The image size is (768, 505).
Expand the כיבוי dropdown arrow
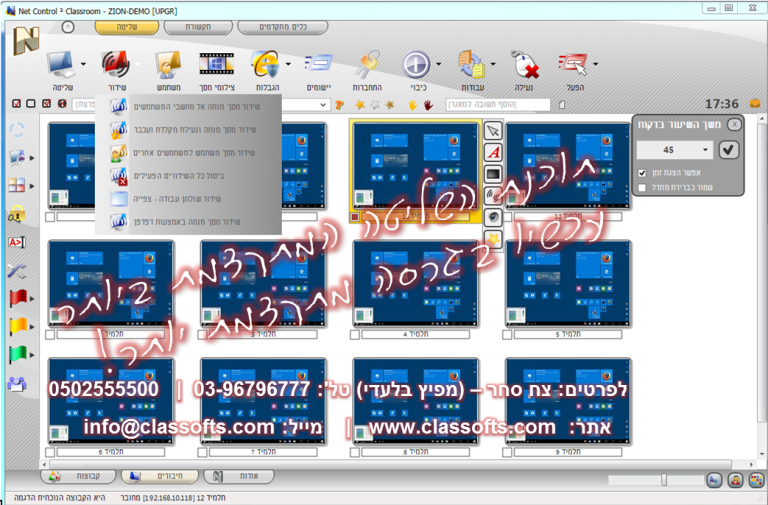438,64
